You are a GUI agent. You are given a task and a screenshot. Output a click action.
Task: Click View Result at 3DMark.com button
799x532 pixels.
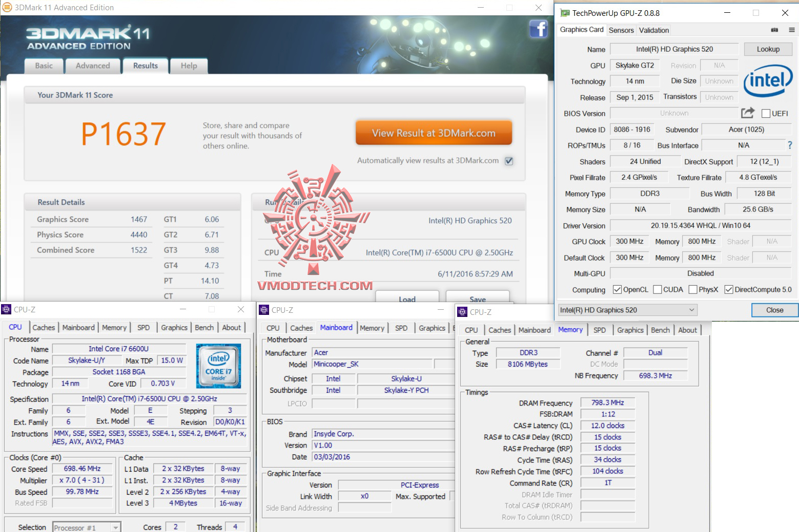pos(434,133)
